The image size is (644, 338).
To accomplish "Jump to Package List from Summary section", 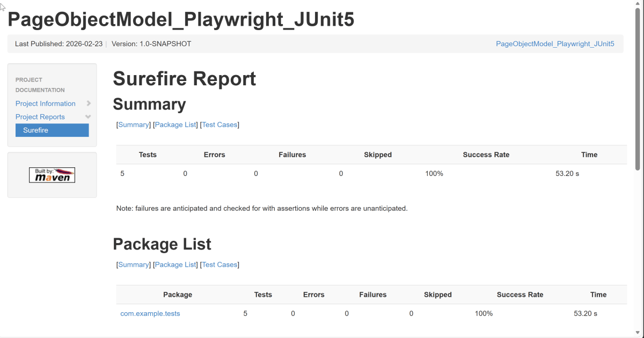I will 175,124.
